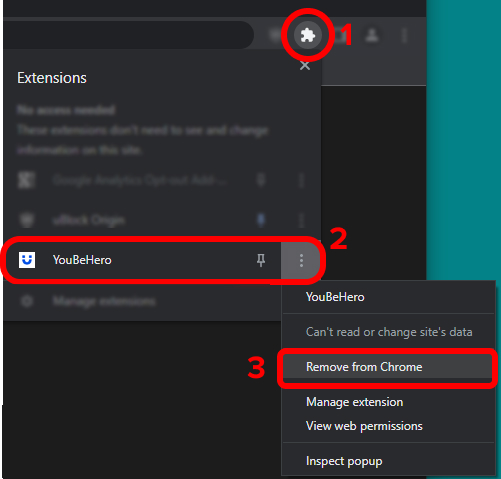
Task: Open the Chrome profile avatar icon
Action: coord(372,35)
